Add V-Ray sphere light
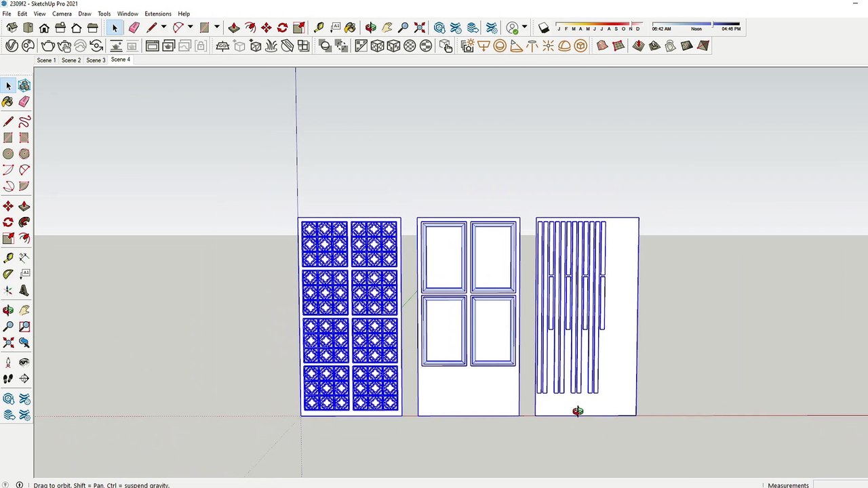 coord(500,45)
